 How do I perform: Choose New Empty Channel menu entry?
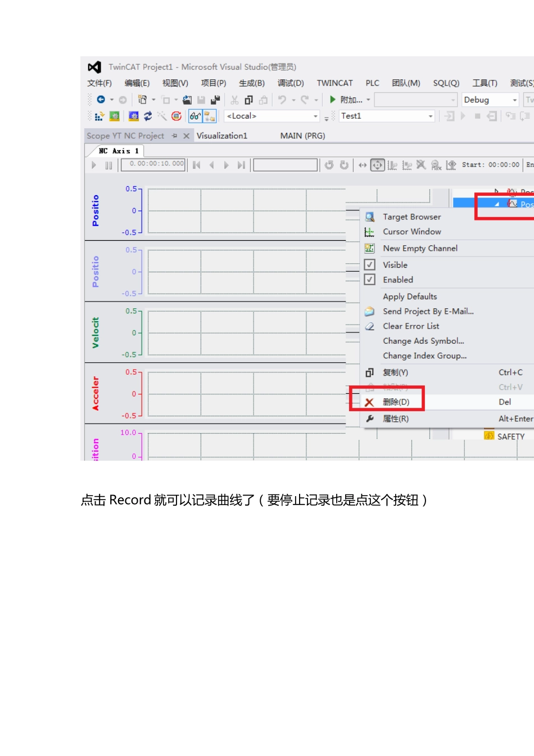pyautogui.click(x=420, y=248)
